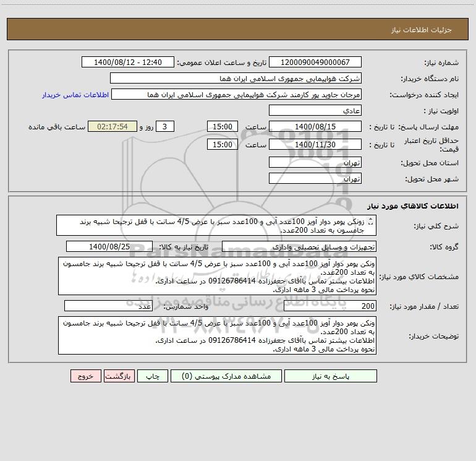The image size is (476, 461).
Task: Click the نام دستگاه خریدار field
Action: [x=236, y=79]
